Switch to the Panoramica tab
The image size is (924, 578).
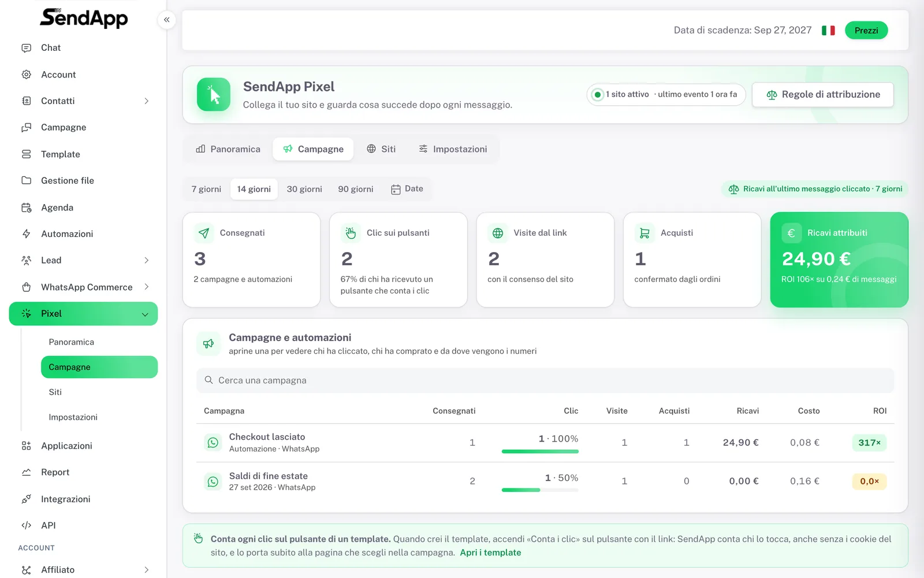(x=229, y=149)
